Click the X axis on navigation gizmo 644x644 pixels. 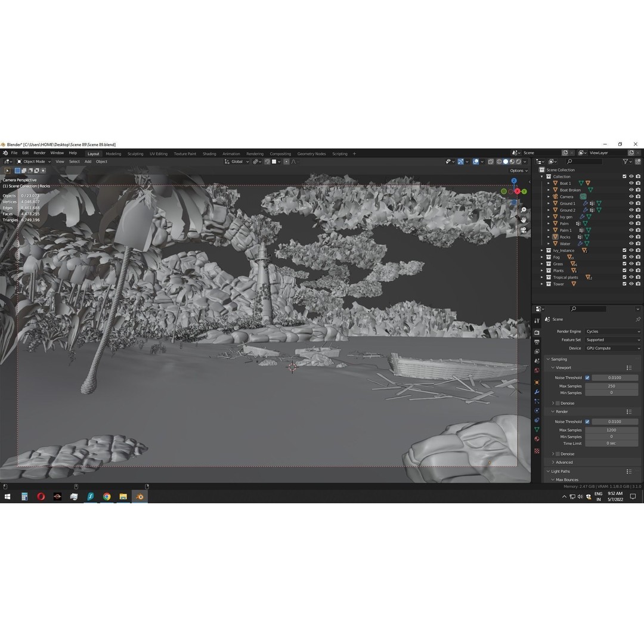[x=518, y=191]
